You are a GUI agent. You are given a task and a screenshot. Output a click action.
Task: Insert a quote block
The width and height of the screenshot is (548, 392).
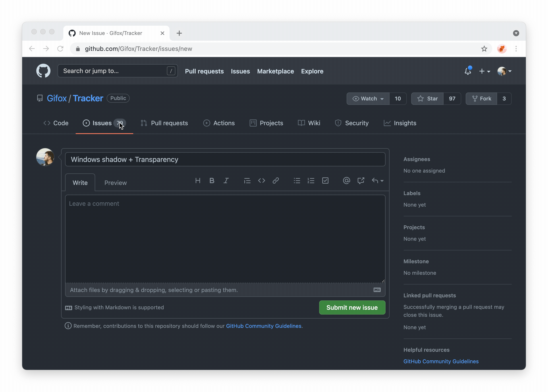coord(247,181)
